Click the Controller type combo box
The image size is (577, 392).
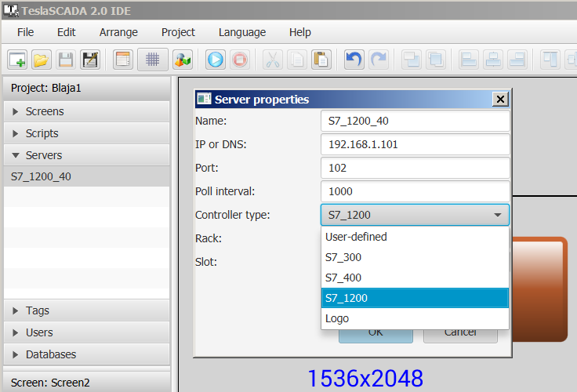click(x=415, y=215)
